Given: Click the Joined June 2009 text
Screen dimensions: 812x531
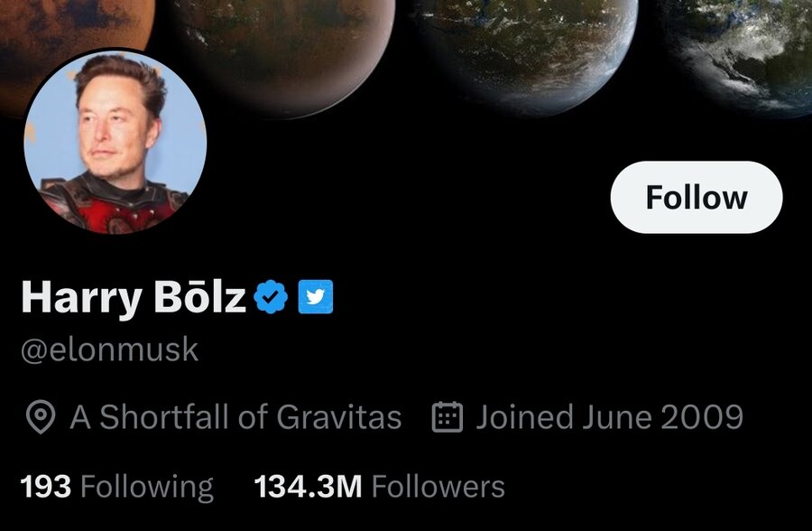Looking at the screenshot, I should [x=610, y=417].
